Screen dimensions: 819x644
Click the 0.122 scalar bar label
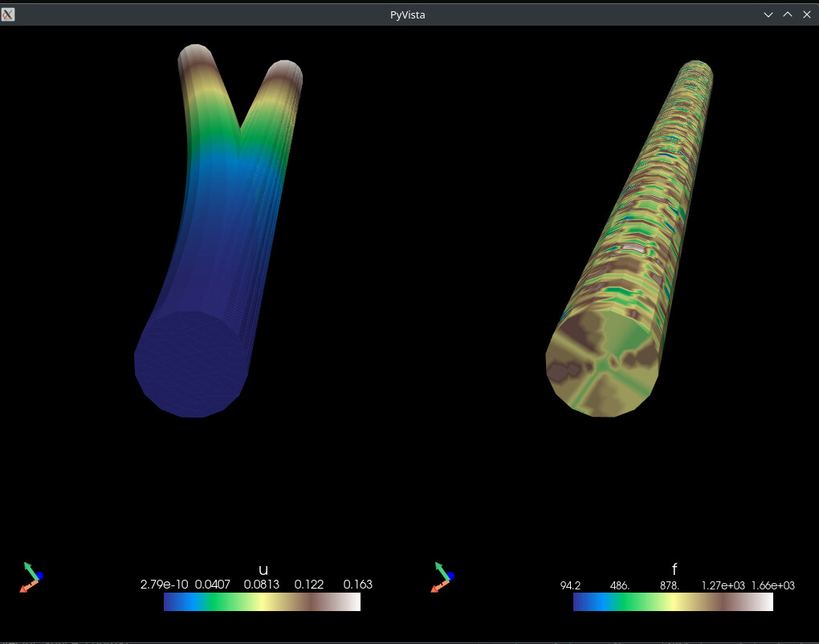[x=309, y=585]
